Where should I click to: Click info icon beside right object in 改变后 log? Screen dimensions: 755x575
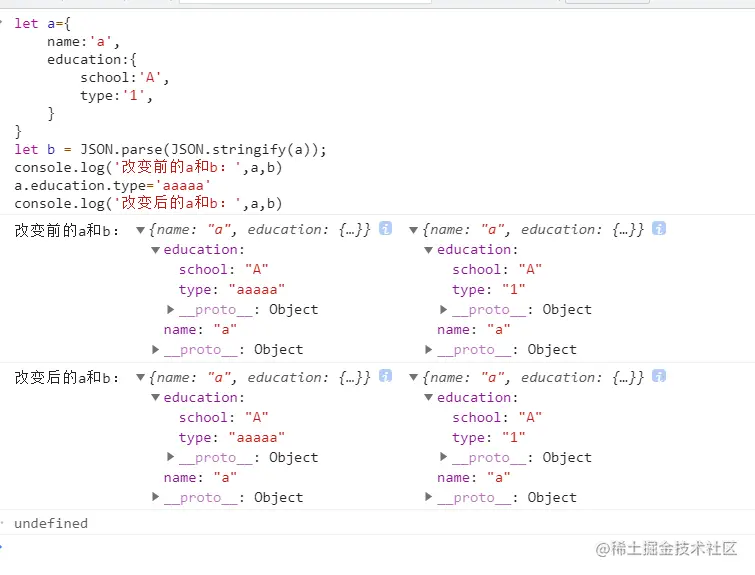pyautogui.click(x=659, y=376)
